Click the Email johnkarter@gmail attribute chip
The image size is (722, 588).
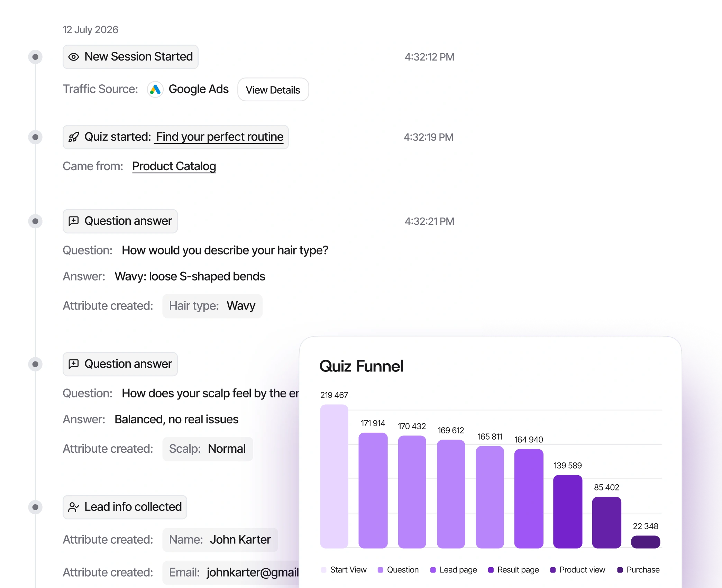(x=231, y=572)
